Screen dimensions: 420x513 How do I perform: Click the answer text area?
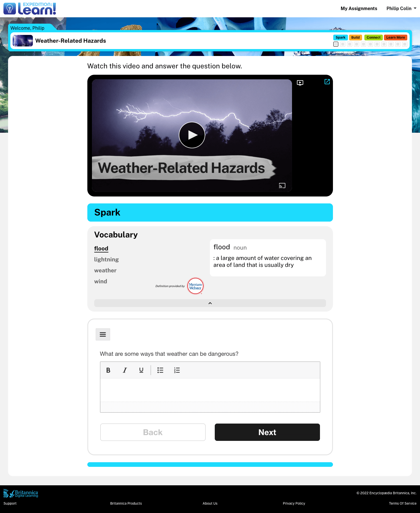tap(210, 390)
